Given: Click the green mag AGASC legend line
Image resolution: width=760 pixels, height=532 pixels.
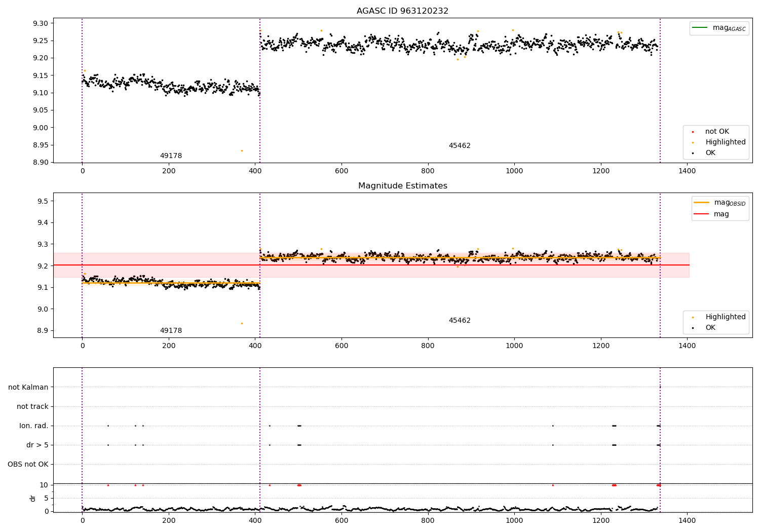Looking at the screenshot, I should [700, 27].
